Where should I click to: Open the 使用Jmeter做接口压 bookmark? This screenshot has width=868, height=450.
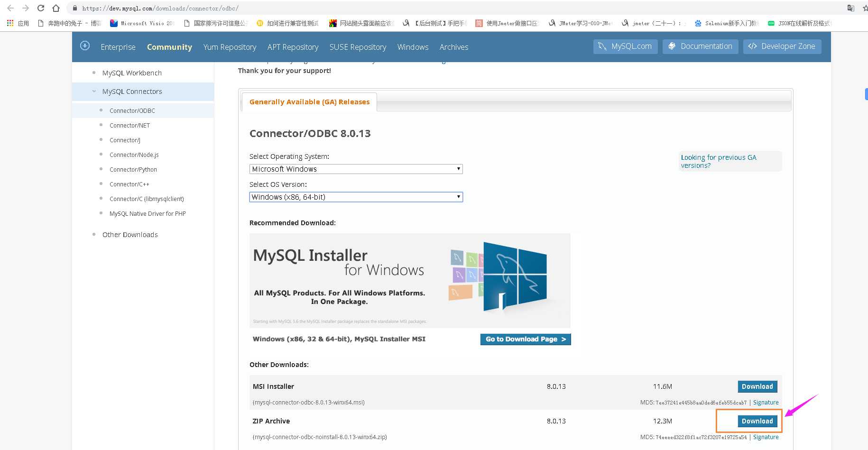(x=508, y=23)
